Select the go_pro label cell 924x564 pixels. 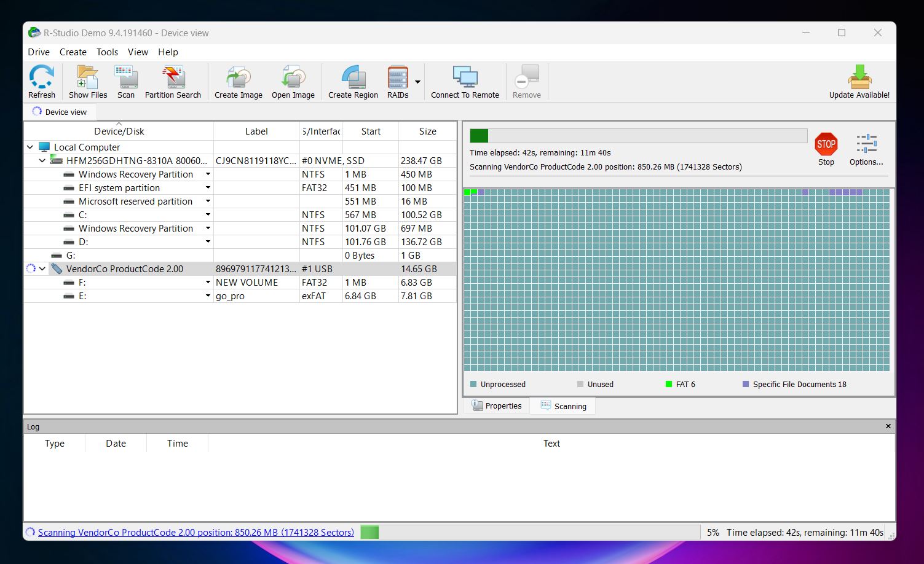(256, 296)
